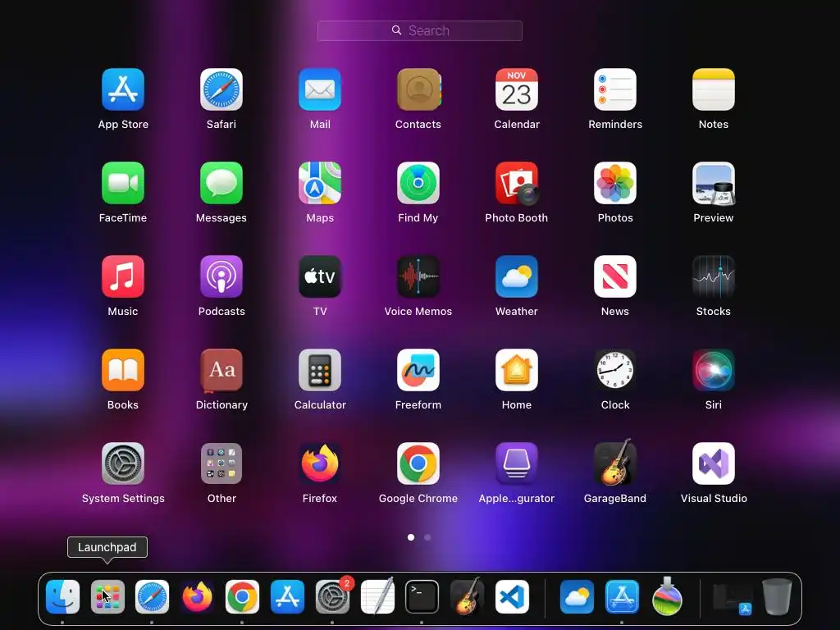Open Terminal in the Dock
Viewport: 840px width, 630px height.
coord(422,597)
